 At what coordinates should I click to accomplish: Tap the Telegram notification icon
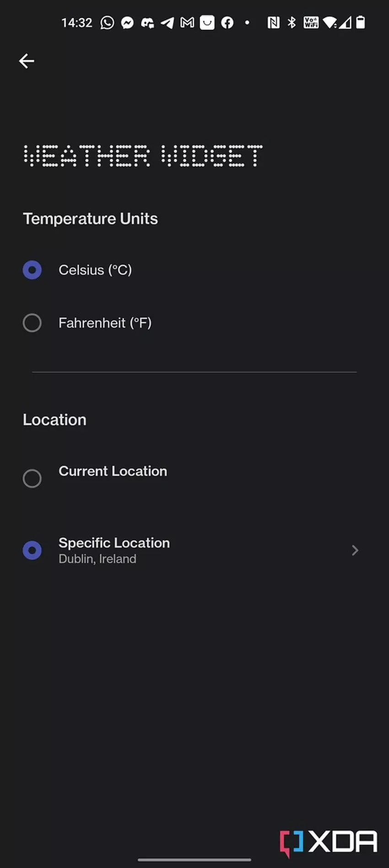point(167,22)
